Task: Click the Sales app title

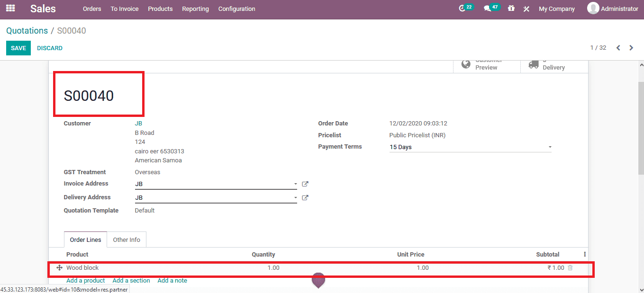Action: point(43,9)
